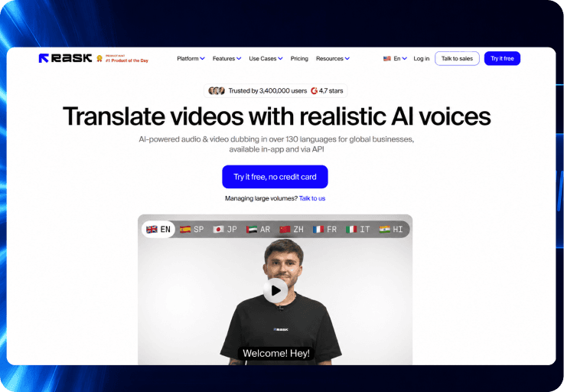Click Try it free, no credit card
Screen dimensions: 564x392
(x=275, y=177)
